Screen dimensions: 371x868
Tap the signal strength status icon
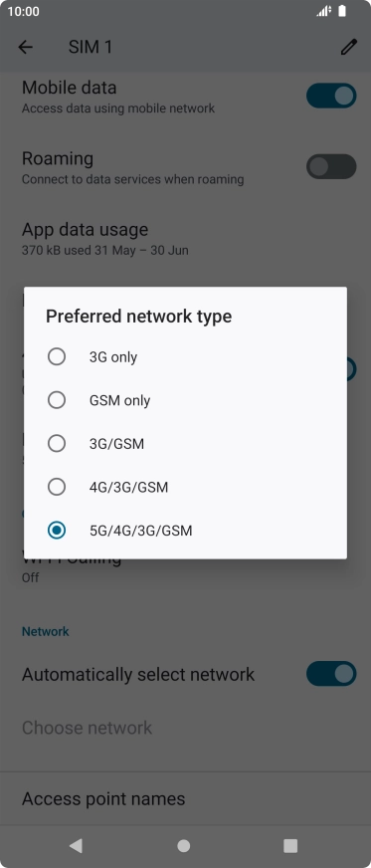click(323, 11)
